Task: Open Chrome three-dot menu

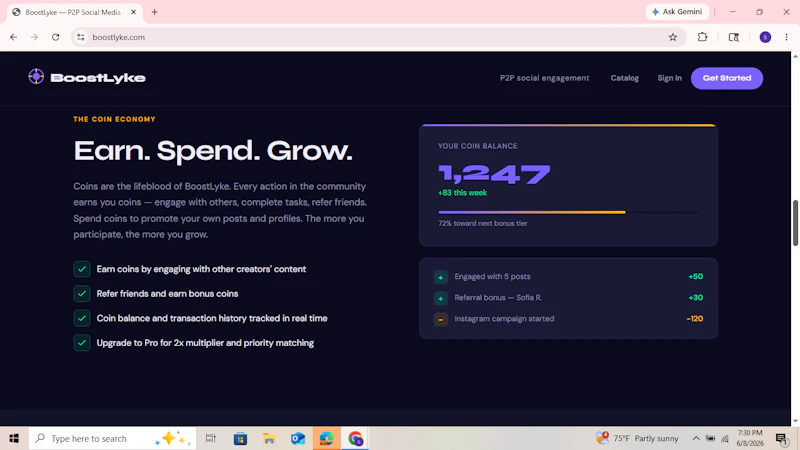Action: click(786, 37)
